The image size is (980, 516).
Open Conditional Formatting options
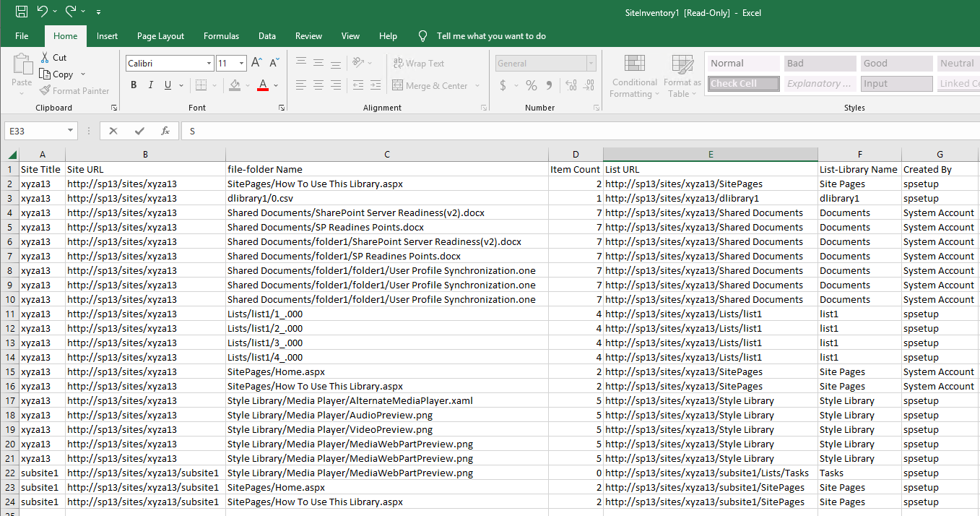click(634, 76)
